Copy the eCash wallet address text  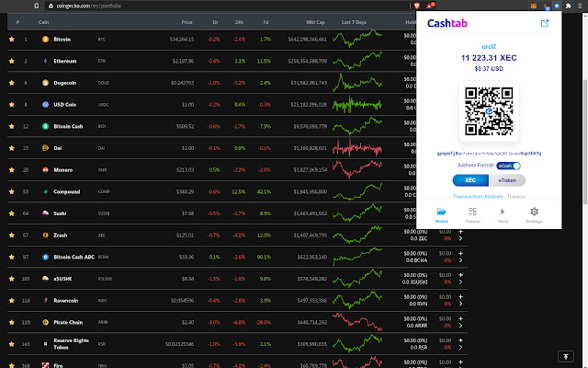click(x=489, y=154)
